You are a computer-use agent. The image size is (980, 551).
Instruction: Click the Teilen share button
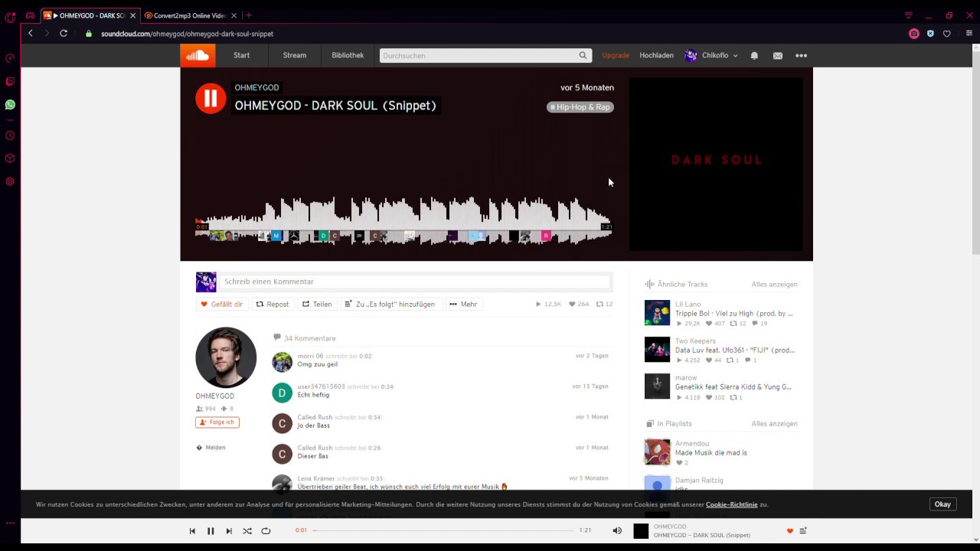click(317, 304)
